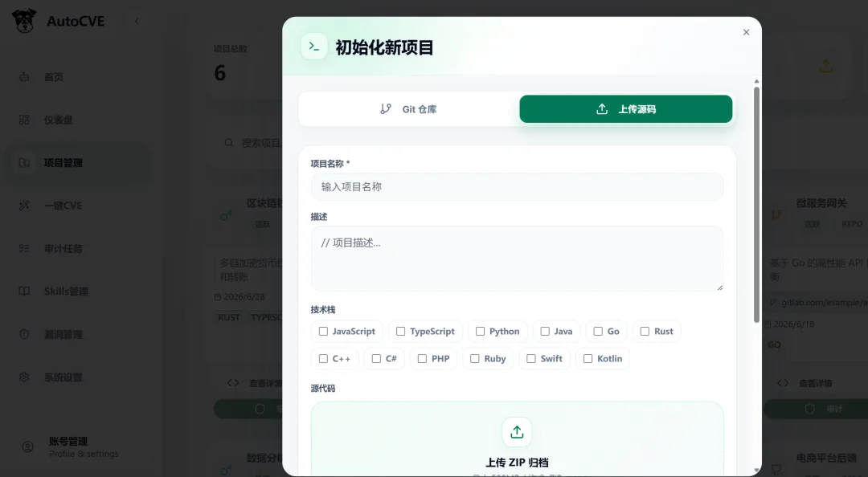Open 账号管理 profile and settings
Image resolution: width=868 pixels, height=477 pixels.
point(77,447)
